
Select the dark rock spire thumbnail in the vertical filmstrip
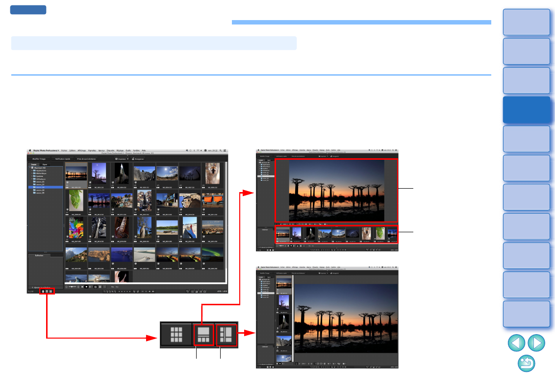tap(284, 322)
